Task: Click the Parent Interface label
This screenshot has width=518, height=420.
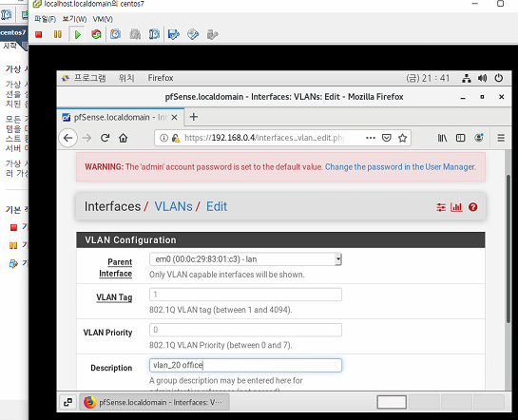Action: tap(116, 268)
